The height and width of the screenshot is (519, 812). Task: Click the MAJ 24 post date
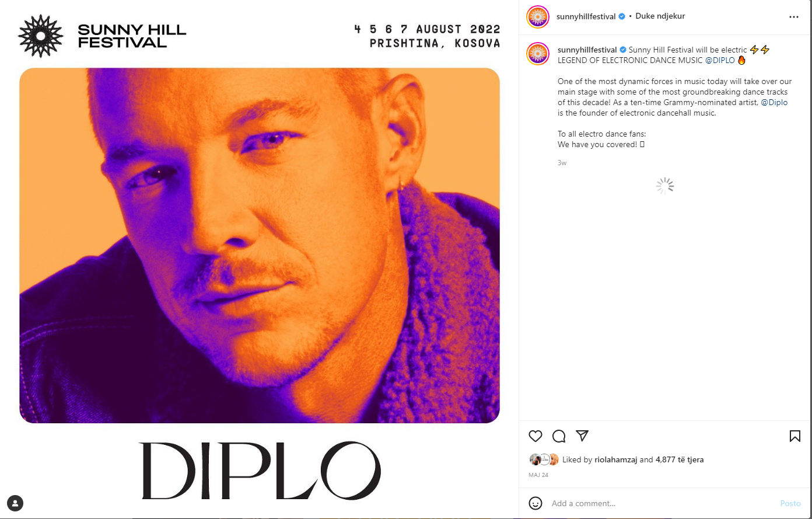[x=538, y=475]
